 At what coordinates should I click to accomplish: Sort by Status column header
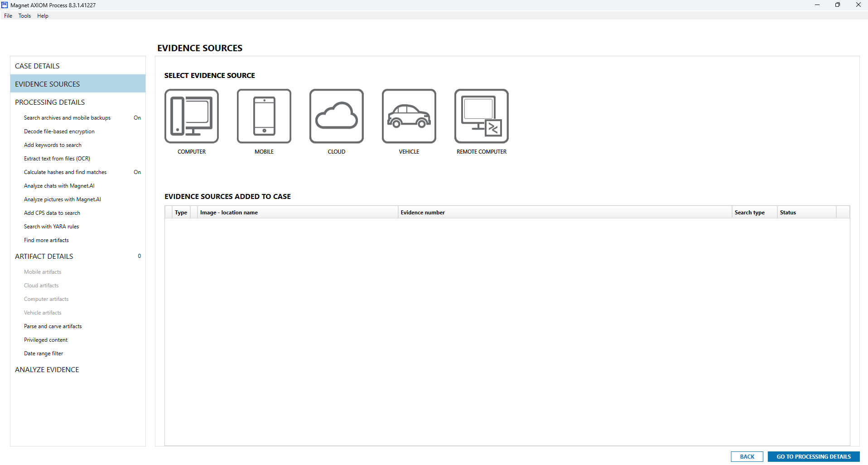807,212
